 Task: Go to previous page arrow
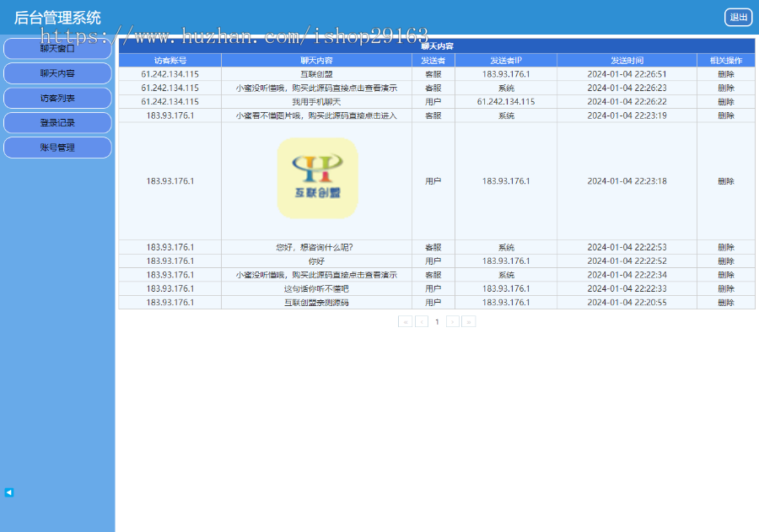[422, 321]
